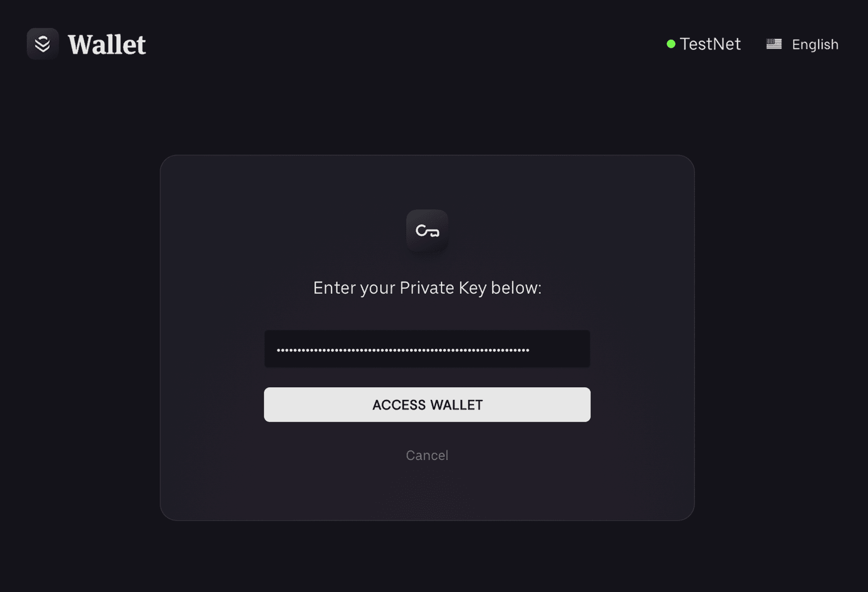Open the TestNet network selector
Image resolution: width=868 pixels, height=592 pixels.
pos(704,44)
